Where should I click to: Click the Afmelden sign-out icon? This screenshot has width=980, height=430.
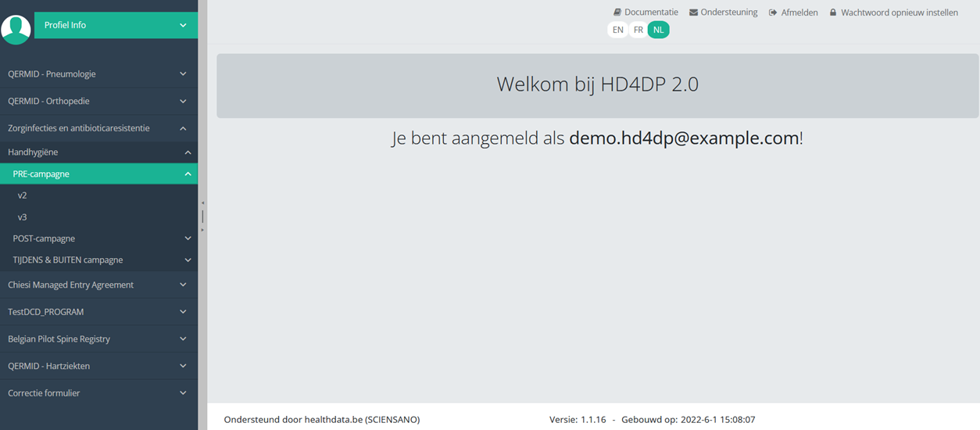point(773,13)
